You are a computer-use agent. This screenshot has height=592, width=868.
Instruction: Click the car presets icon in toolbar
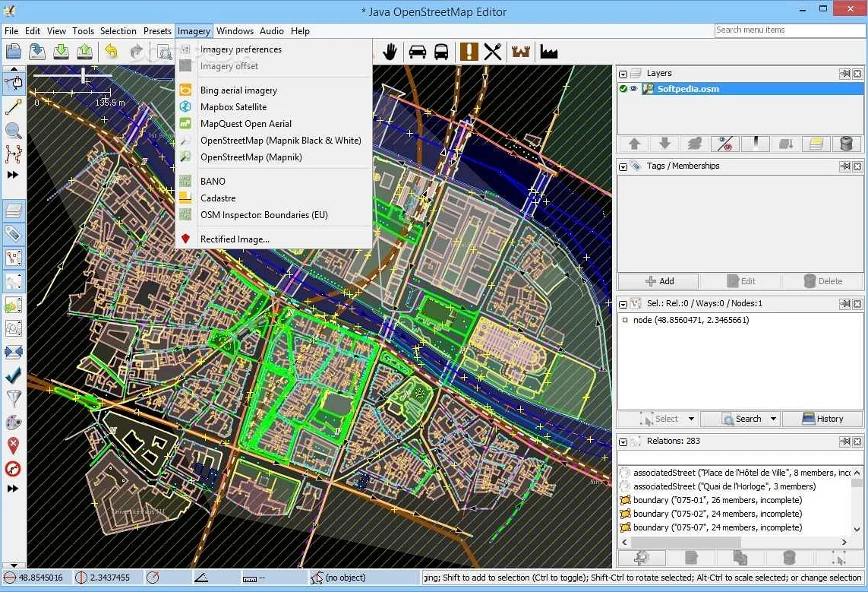417,52
